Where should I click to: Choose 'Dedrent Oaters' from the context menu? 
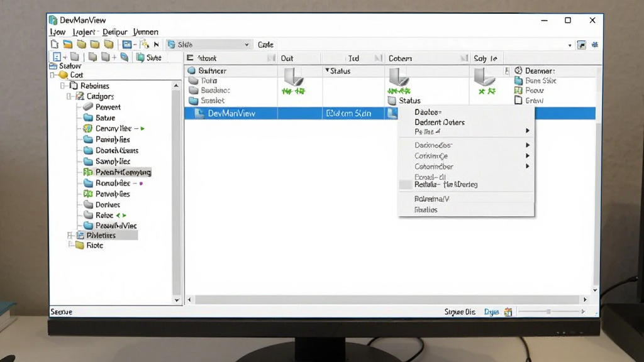pyautogui.click(x=440, y=123)
